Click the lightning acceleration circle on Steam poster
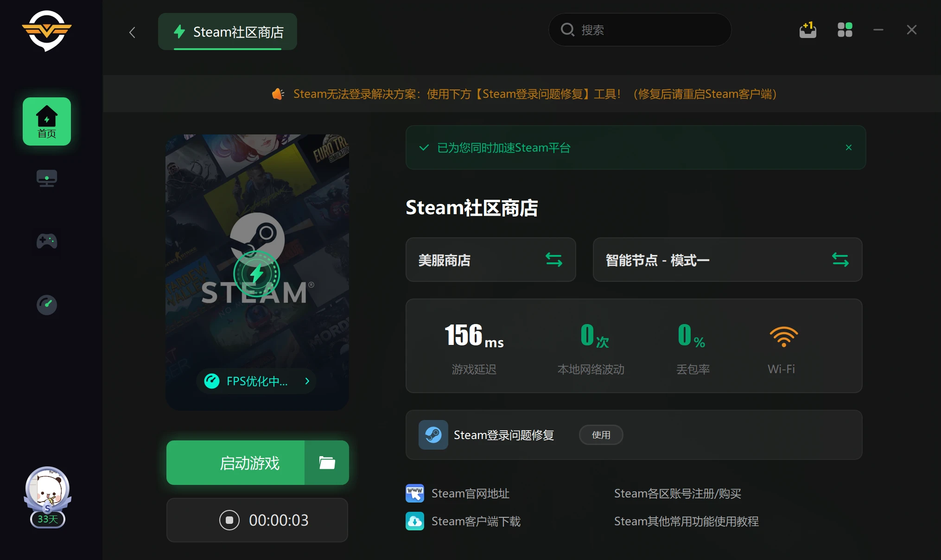 click(256, 274)
